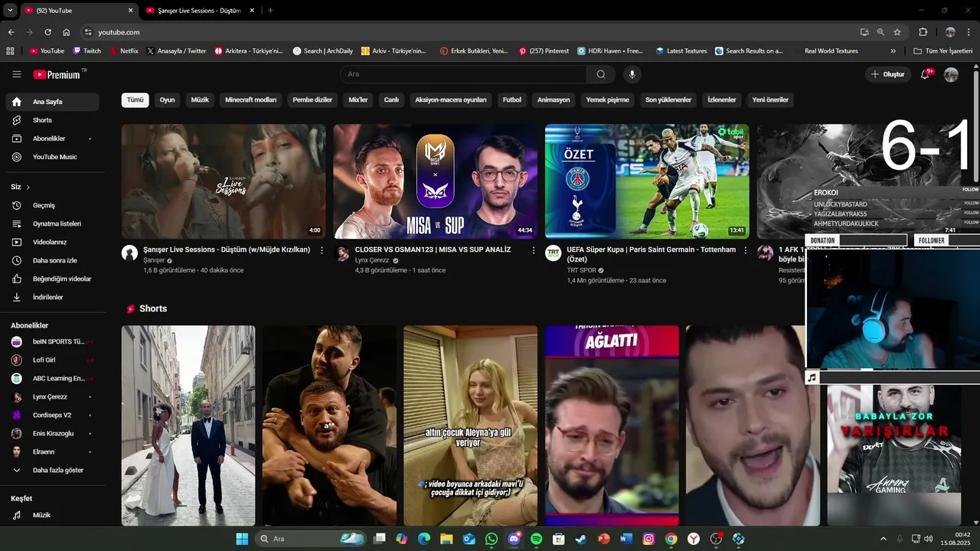The width and height of the screenshot is (980, 551).
Task: Open the YouTube account avatar menu
Action: [951, 74]
